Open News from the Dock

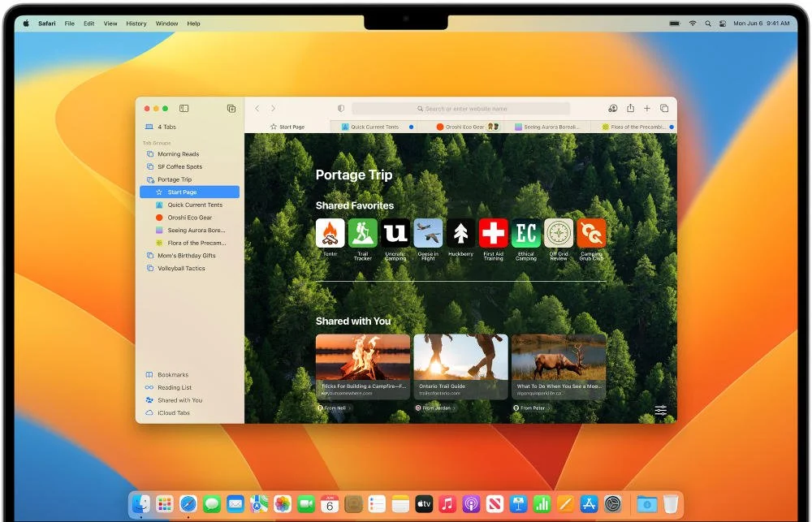495,503
